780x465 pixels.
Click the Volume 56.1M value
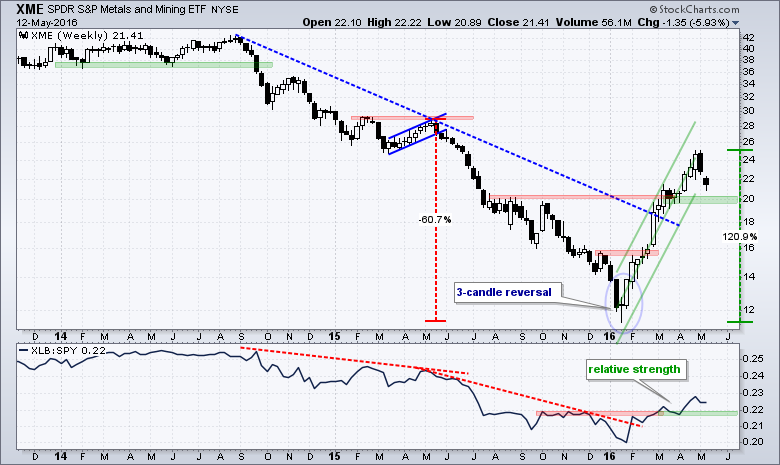(x=593, y=22)
